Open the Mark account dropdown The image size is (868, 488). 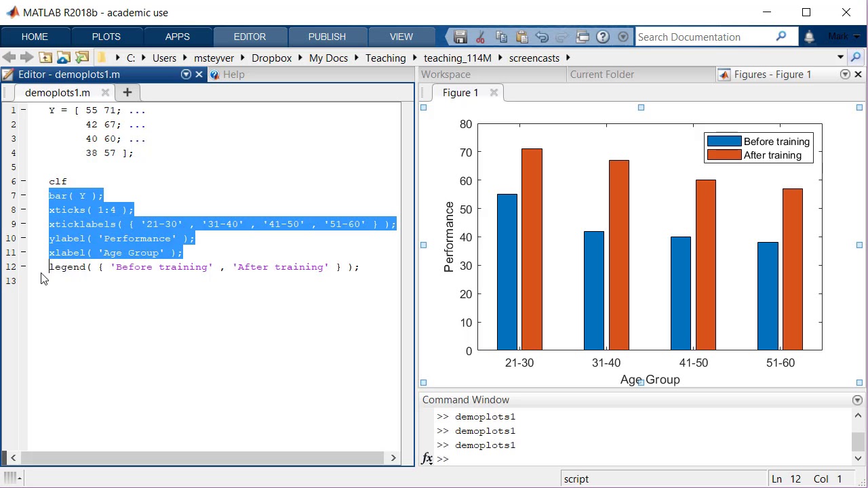click(x=844, y=37)
